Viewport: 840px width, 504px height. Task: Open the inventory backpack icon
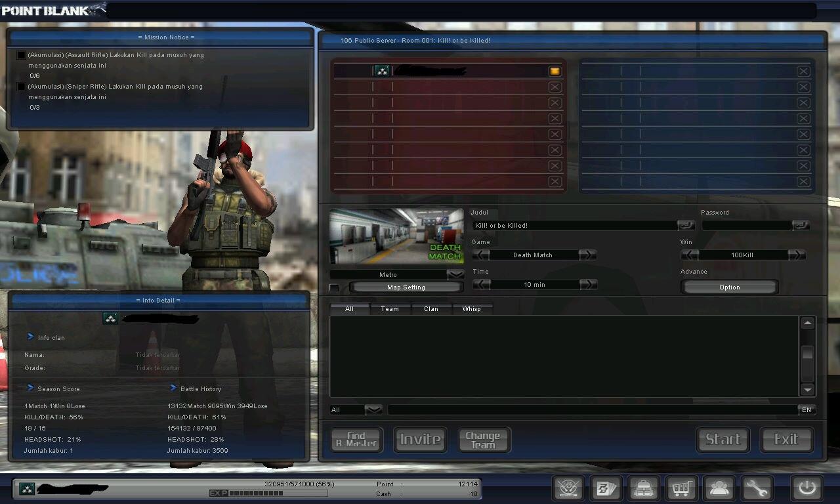643,489
